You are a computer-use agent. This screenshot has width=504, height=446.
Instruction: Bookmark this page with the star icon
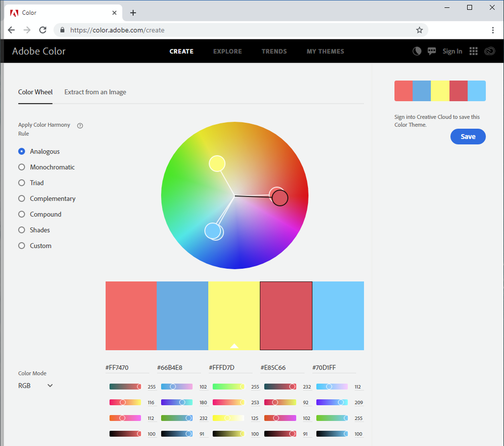pyautogui.click(x=419, y=30)
